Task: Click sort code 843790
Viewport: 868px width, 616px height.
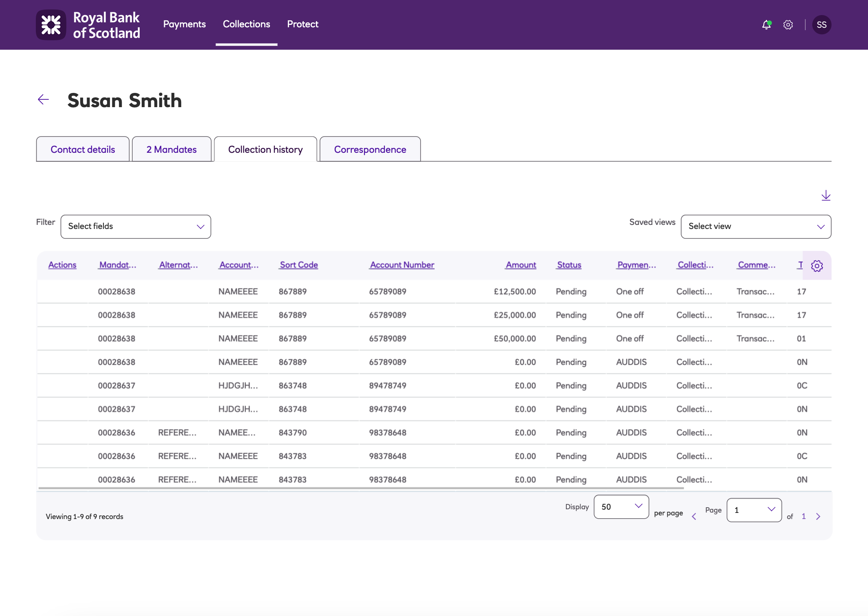Action: (293, 433)
